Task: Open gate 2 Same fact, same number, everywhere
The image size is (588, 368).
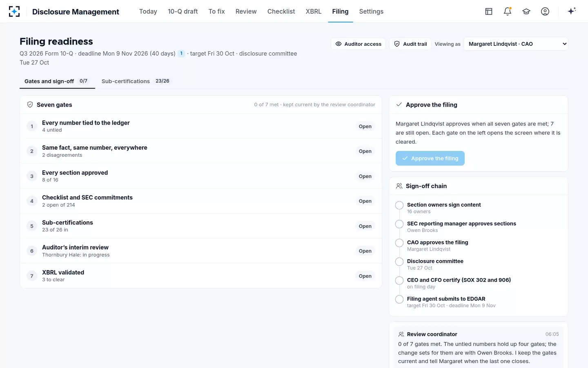Action: (x=200, y=151)
